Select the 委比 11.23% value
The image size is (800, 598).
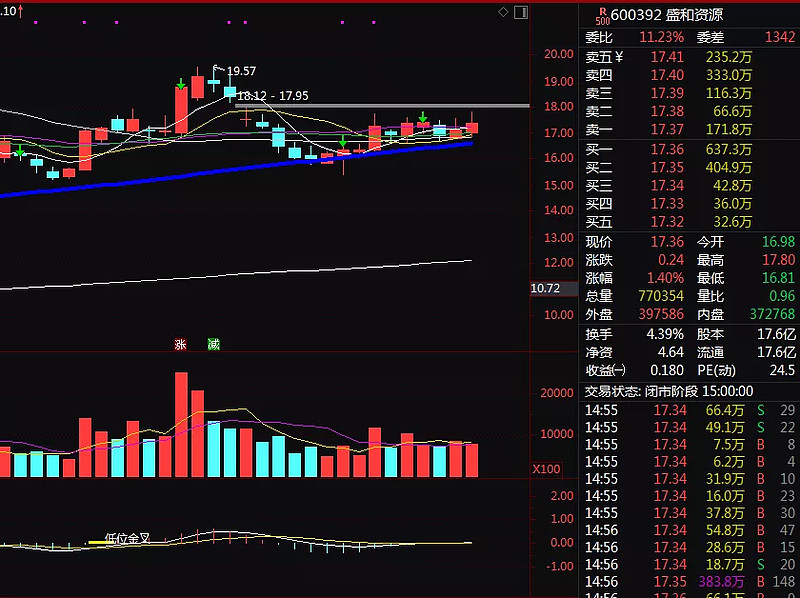[x=661, y=37]
